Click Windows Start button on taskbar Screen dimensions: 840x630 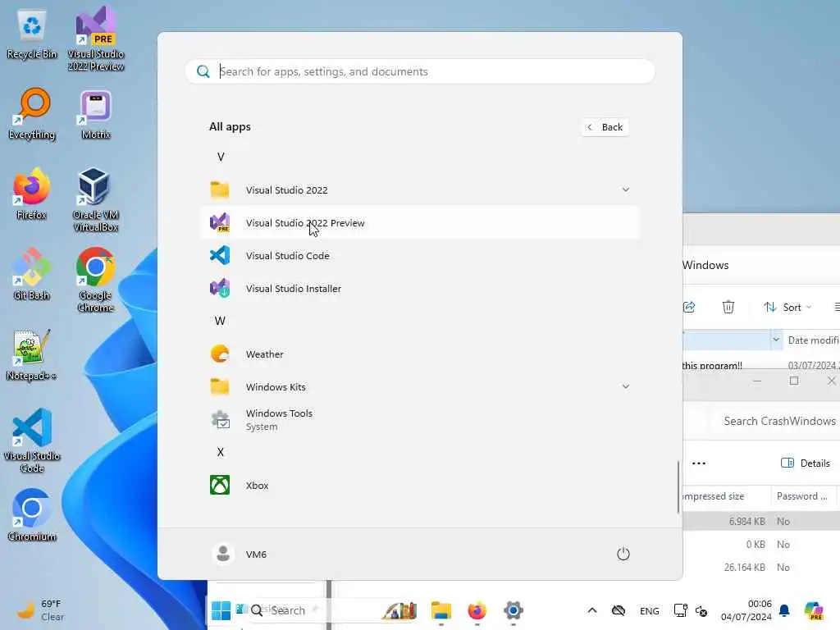(221, 610)
